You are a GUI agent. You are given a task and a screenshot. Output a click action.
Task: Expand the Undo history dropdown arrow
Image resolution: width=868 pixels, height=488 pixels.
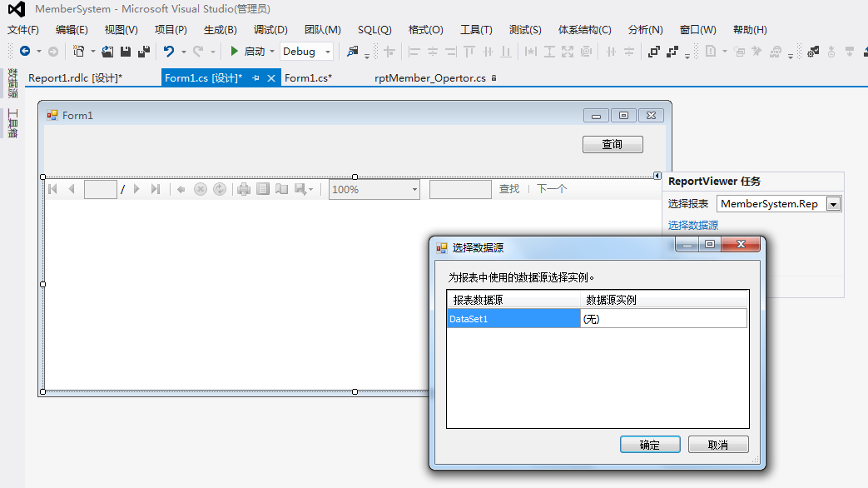184,52
